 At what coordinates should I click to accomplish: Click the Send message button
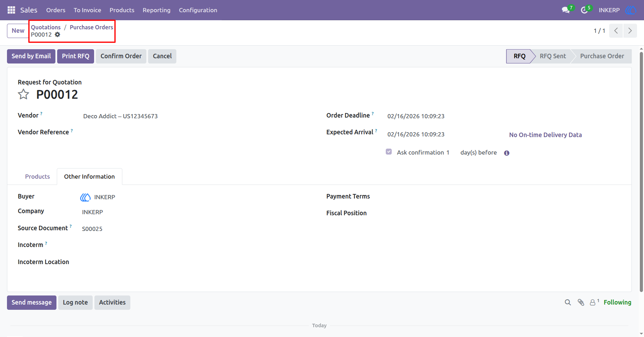[x=32, y=302]
